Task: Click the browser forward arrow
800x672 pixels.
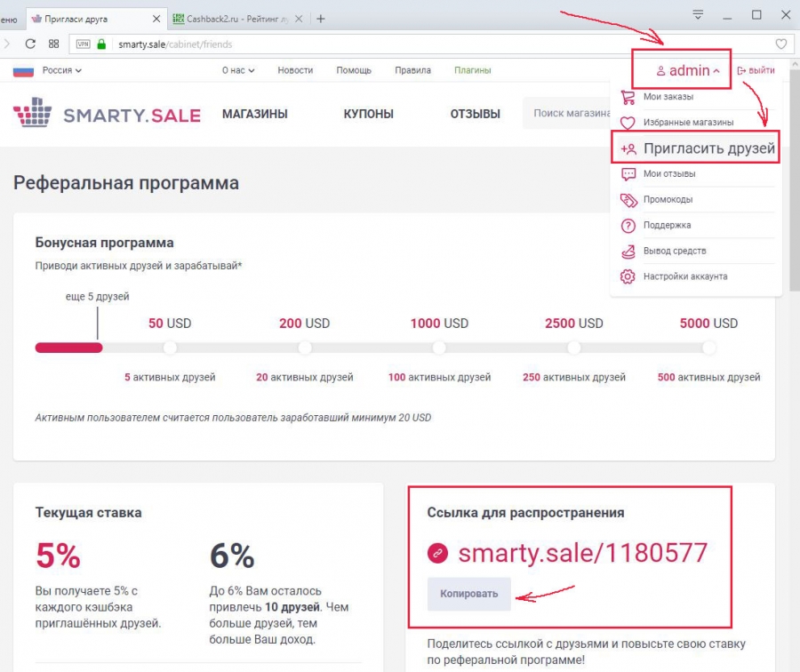Action: point(6,44)
